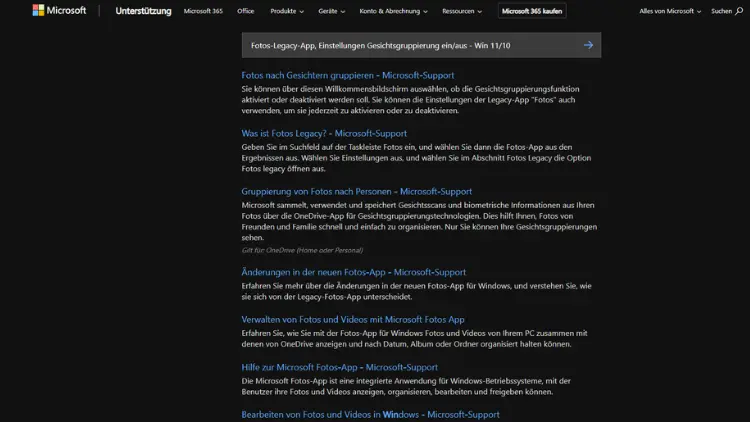Open 'Gruppierung von Fotos nach Personen' link
This screenshot has height=422, width=750.
pyautogui.click(x=356, y=191)
